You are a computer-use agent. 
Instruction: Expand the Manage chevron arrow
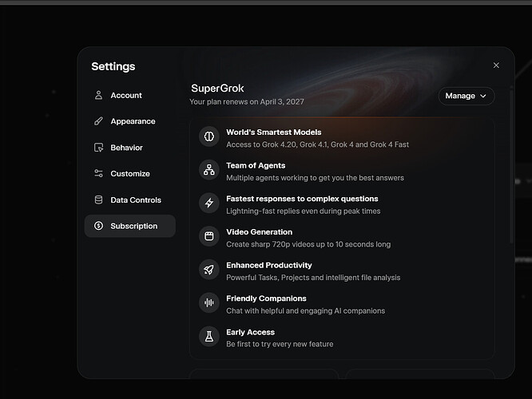tap(483, 96)
